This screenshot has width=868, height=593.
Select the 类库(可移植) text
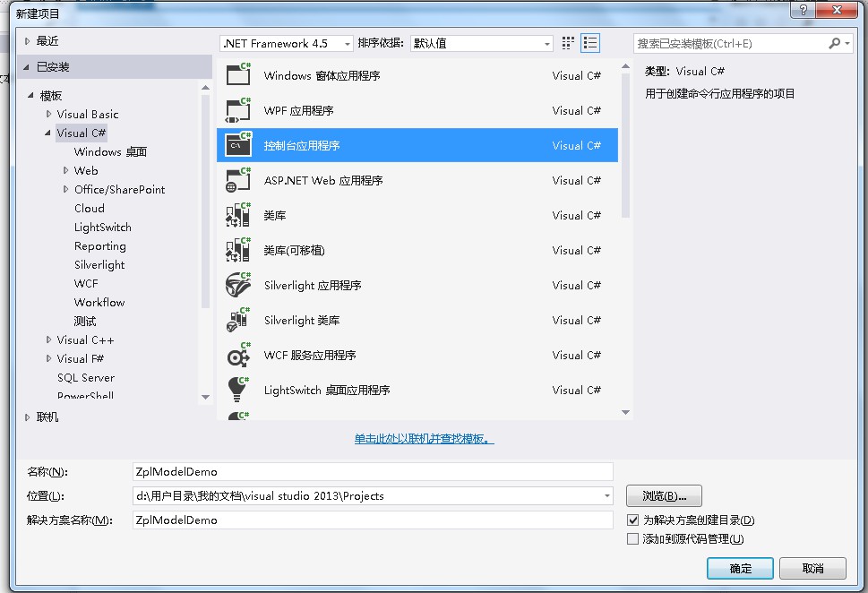point(294,250)
